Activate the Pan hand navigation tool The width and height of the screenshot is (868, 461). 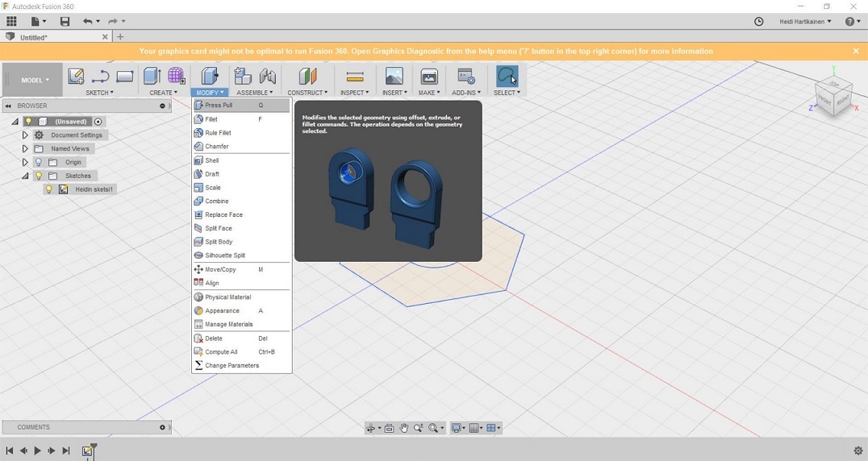coord(403,428)
